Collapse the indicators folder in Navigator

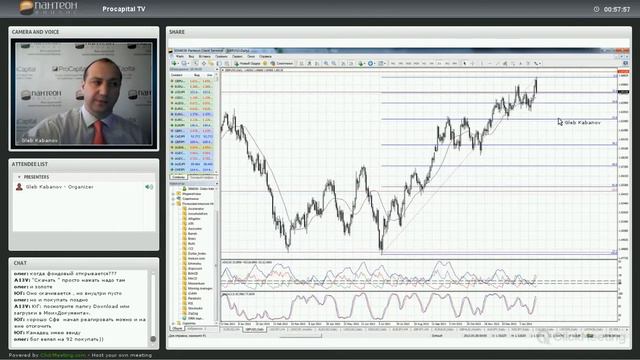click(x=173, y=204)
